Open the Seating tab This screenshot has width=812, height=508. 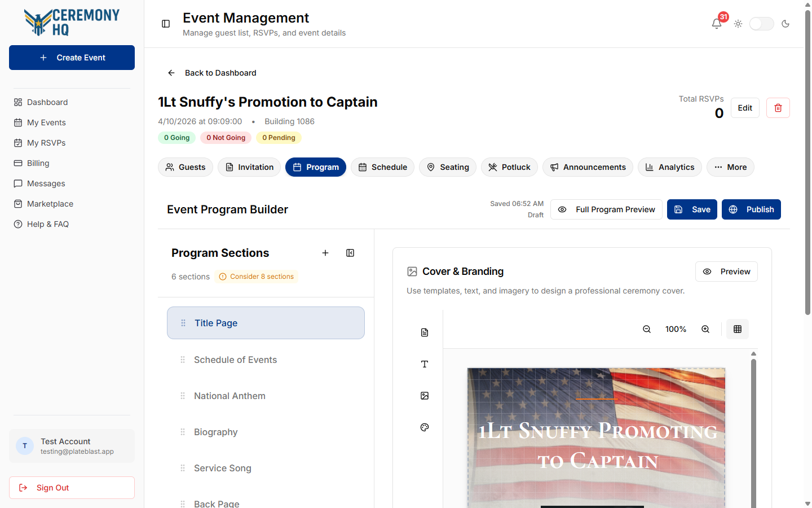(448, 167)
